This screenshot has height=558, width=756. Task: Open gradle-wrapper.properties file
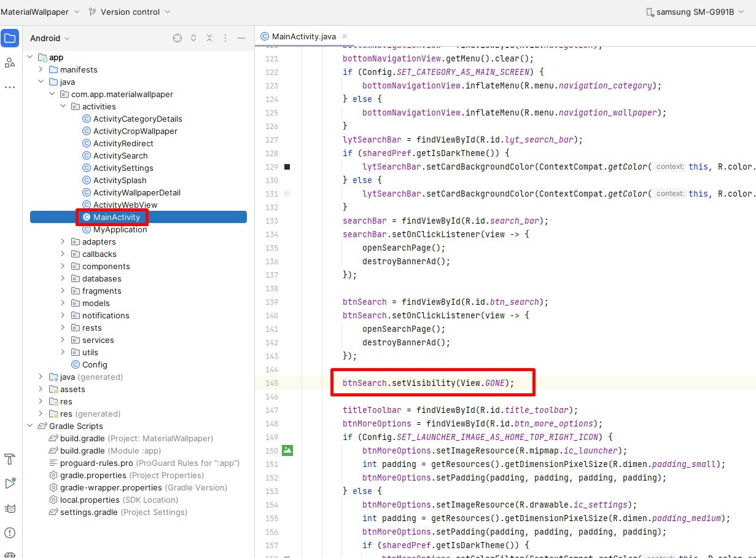pos(144,487)
